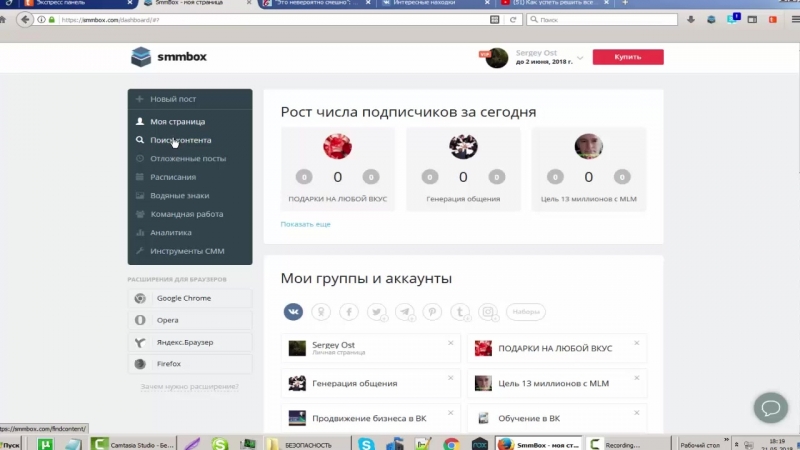This screenshot has height=450, width=800.
Task: Remove Цель 13 миллионов с MLM group
Action: 637,378
